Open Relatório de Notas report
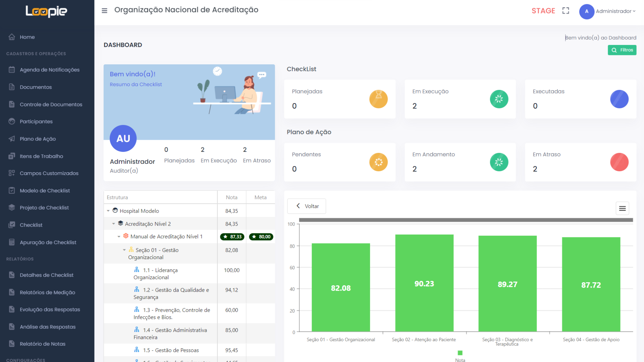This screenshot has width=644, height=362. (42, 344)
